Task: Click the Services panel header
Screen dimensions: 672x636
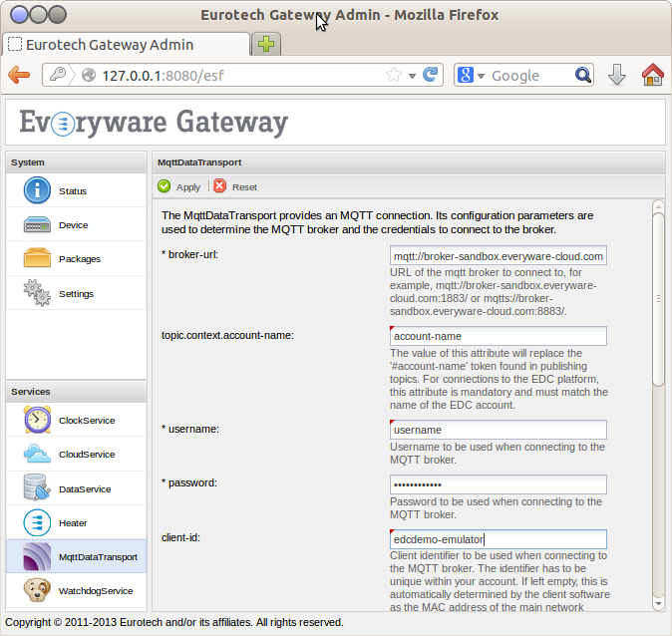Action: click(77, 392)
